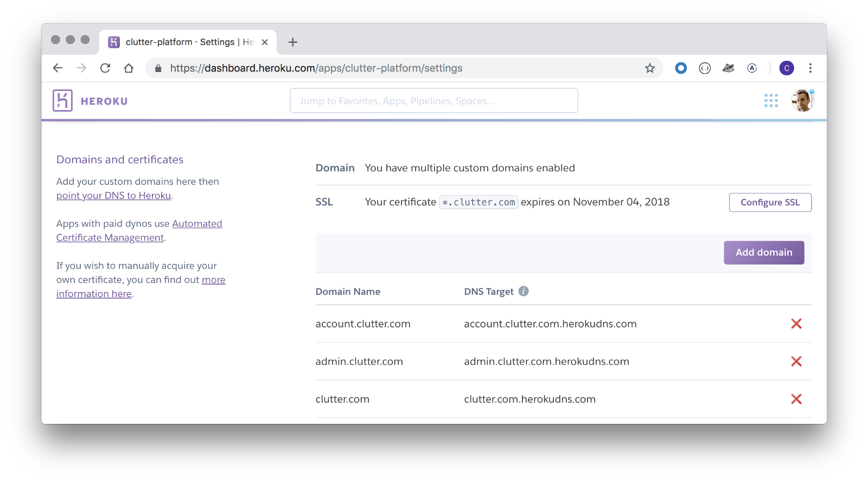Open Automated Certificate Management link

point(139,230)
